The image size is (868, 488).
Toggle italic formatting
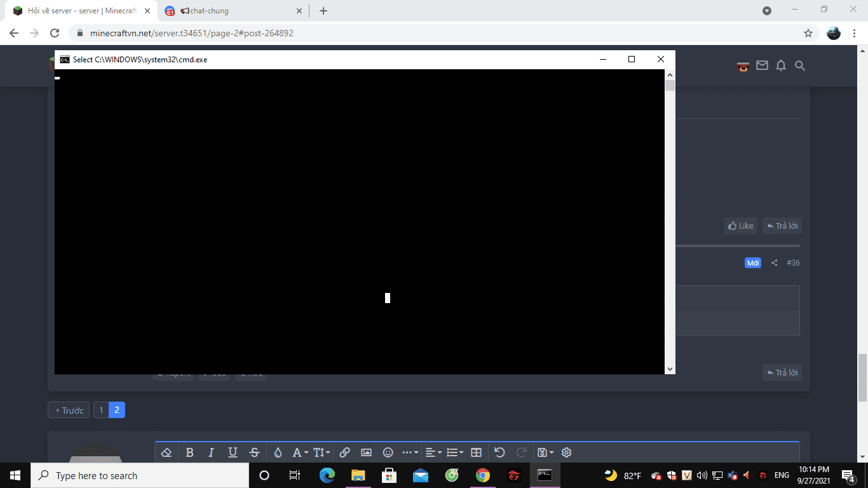[211, 452]
